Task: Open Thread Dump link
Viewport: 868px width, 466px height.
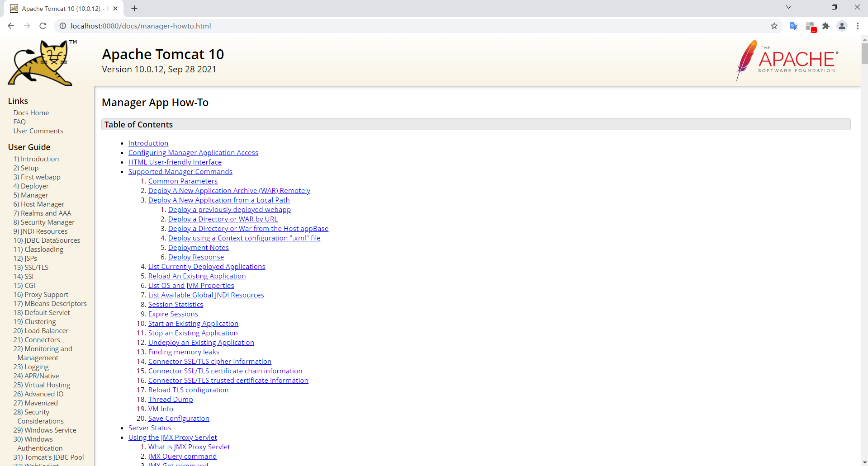Action: coord(171,400)
